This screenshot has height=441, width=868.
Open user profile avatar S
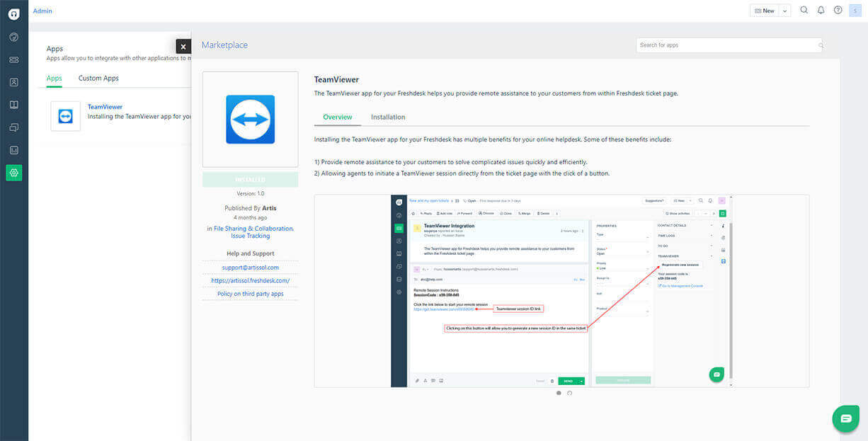pyautogui.click(x=855, y=11)
